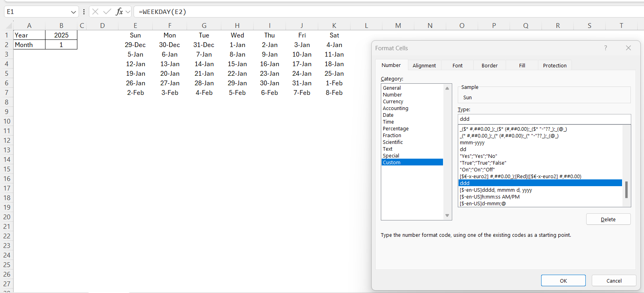This screenshot has width=644, height=293.
Task: Select cell A2 labeled Month
Action: 29,45
